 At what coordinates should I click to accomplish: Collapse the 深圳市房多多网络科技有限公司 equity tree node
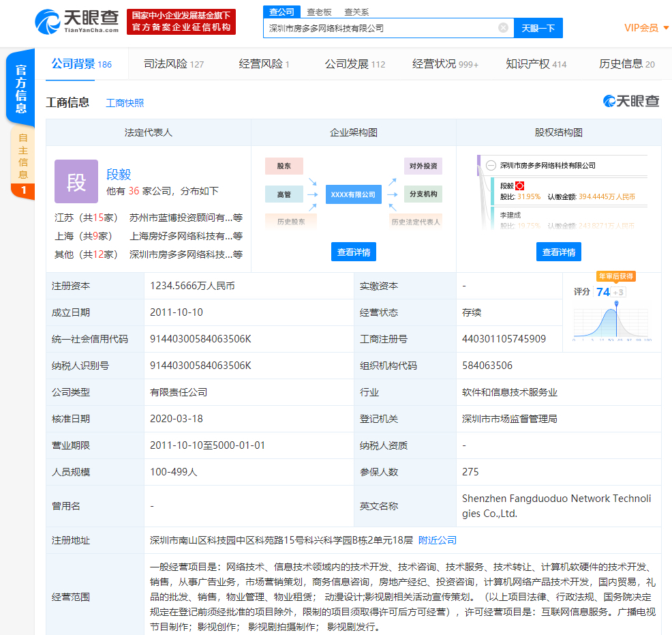point(491,166)
